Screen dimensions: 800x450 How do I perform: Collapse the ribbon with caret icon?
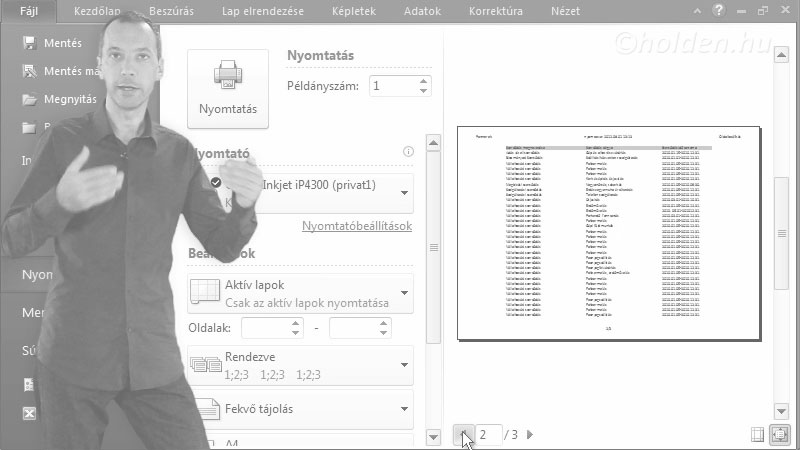pyautogui.click(x=697, y=11)
